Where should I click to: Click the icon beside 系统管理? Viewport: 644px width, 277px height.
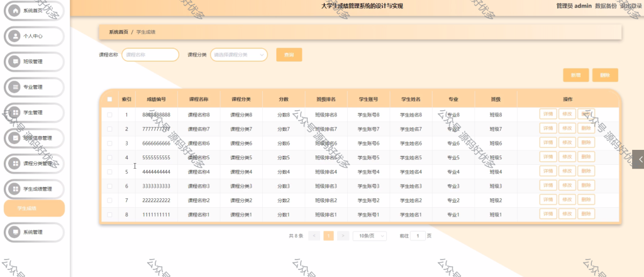click(15, 232)
